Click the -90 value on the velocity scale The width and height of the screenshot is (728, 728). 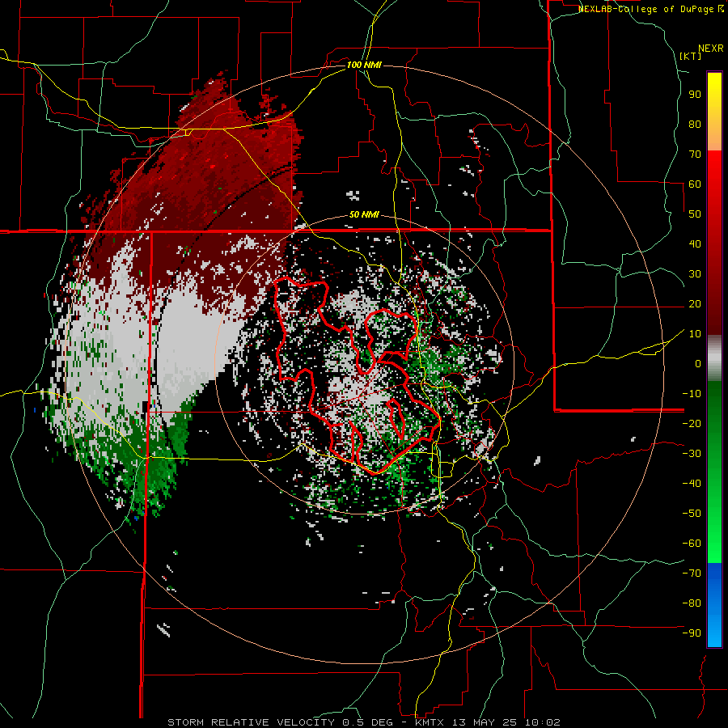(692, 633)
